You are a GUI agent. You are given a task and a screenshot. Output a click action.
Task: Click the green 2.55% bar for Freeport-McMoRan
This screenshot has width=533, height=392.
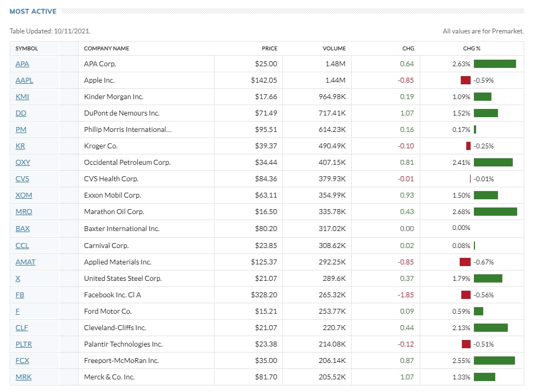coord(494,360)
